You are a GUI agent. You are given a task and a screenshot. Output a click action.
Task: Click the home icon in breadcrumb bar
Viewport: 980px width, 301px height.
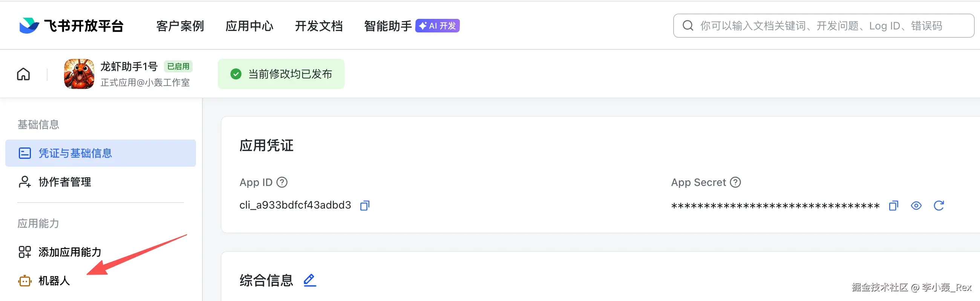(x=23, y=74)
